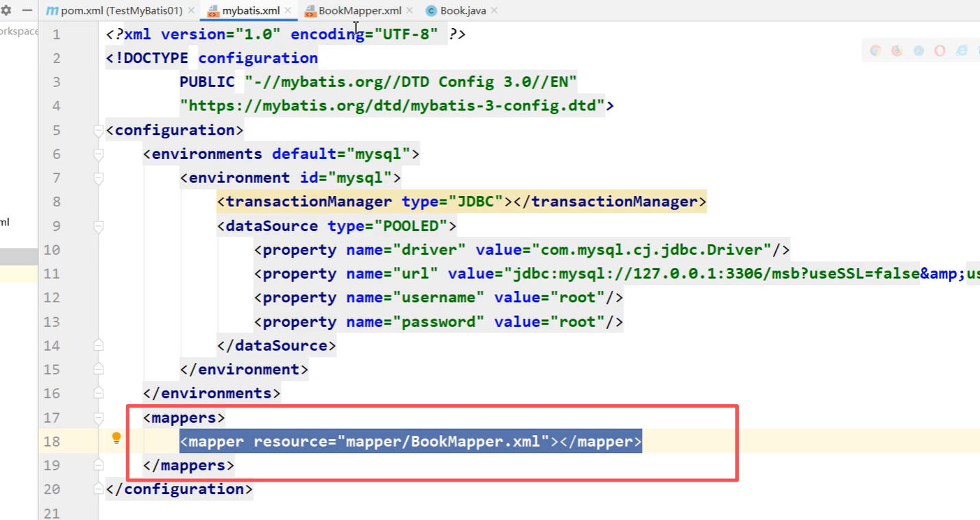
Task: Hide the project tool window with the minus icon
Action: click(27, 11)
